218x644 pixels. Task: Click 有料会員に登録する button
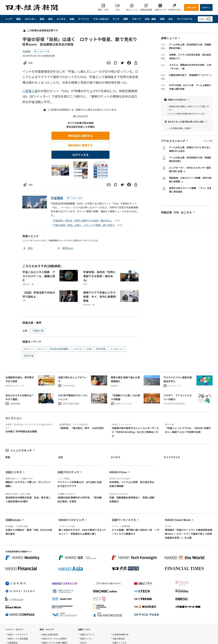(x=80, y=136)
